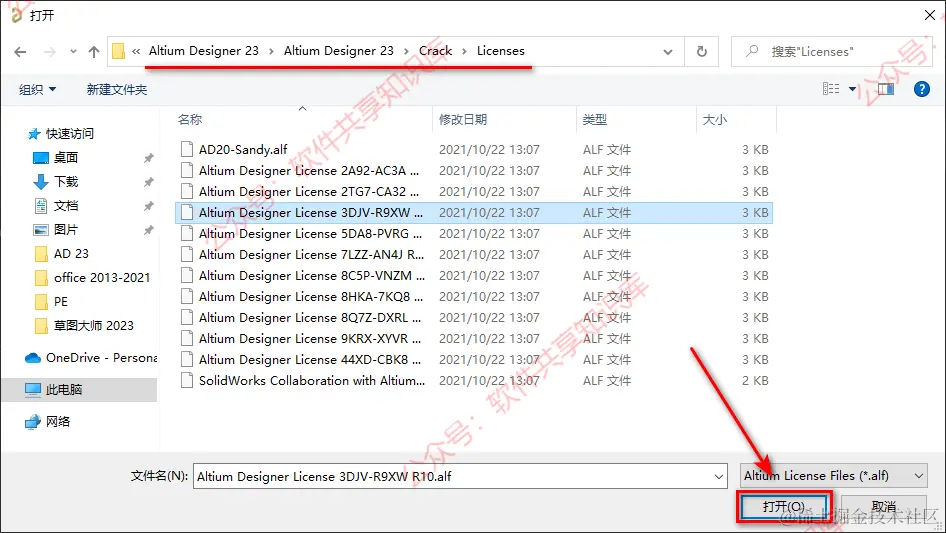
Task: Select Licenses in the address breadcrumb
Action: point(500,51)
